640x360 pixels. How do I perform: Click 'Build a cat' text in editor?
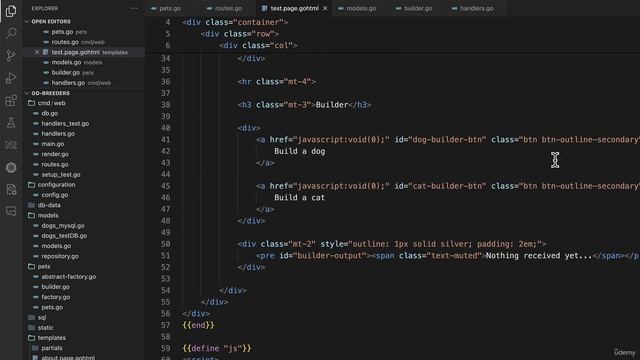coord(300,198)
